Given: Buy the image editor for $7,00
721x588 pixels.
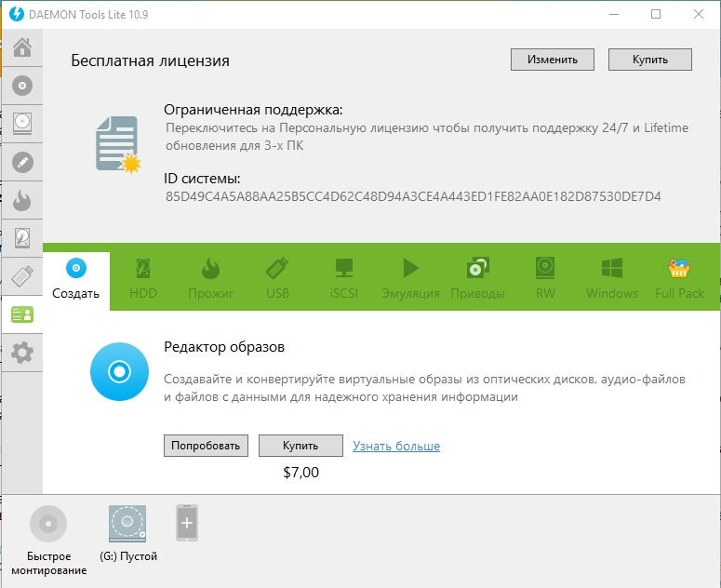Looking at the screenshot, I should coord(300,446).
